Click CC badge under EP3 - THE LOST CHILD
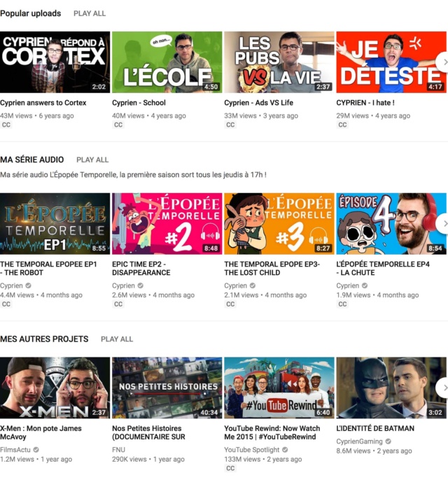This screenshot has height=482, width=448. (230, 304)
